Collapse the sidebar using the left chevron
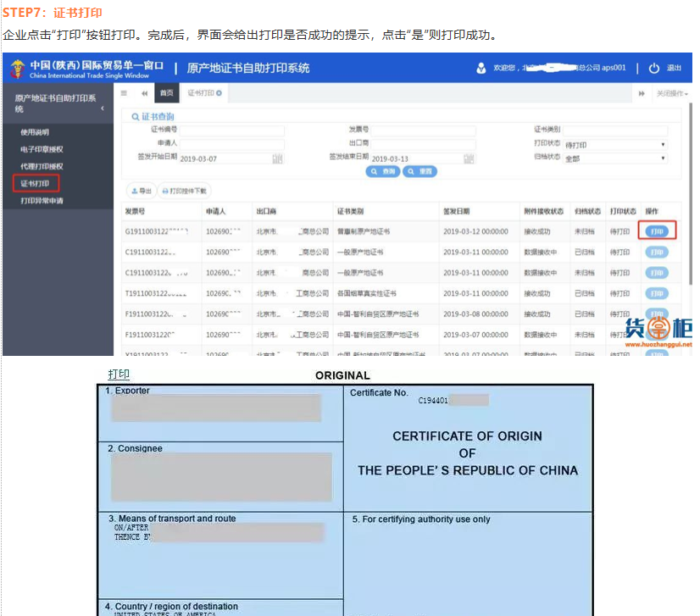 103,108
